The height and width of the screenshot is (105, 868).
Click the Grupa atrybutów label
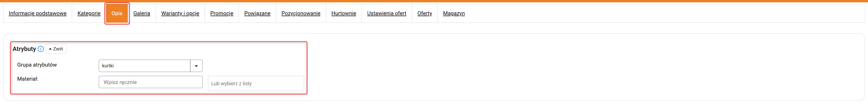point(37,65)
